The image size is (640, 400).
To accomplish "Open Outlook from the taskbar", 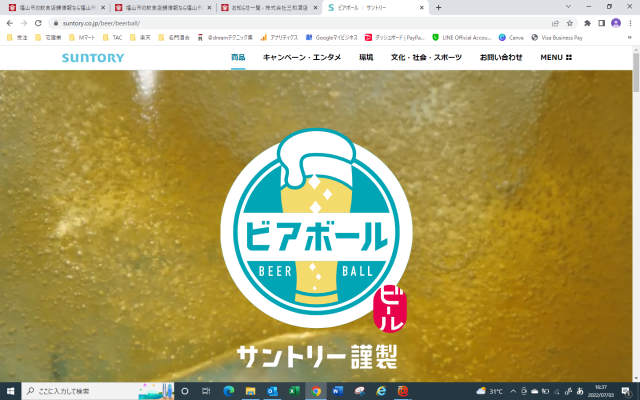I will click(x=272, y=391).
